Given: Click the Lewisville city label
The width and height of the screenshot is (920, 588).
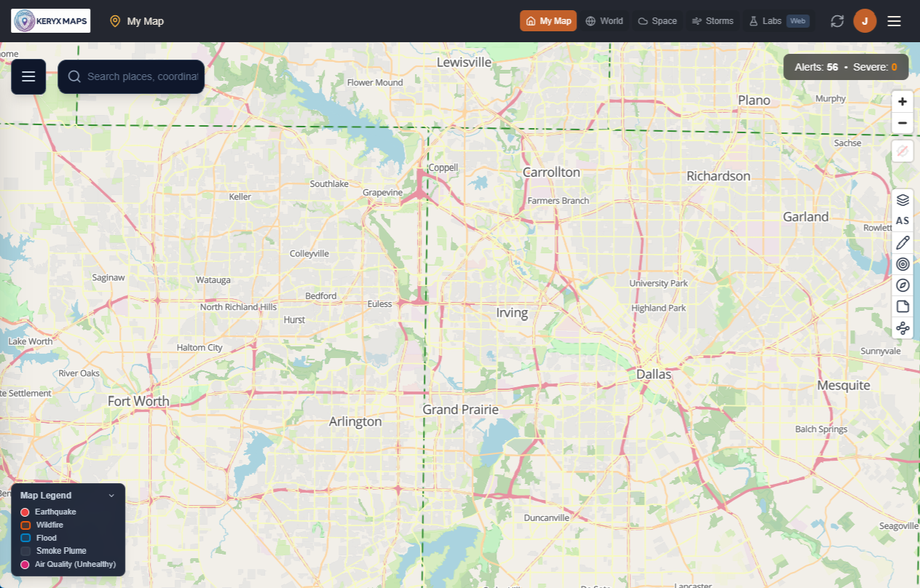Looking at the screenshot, I should 464,63.
